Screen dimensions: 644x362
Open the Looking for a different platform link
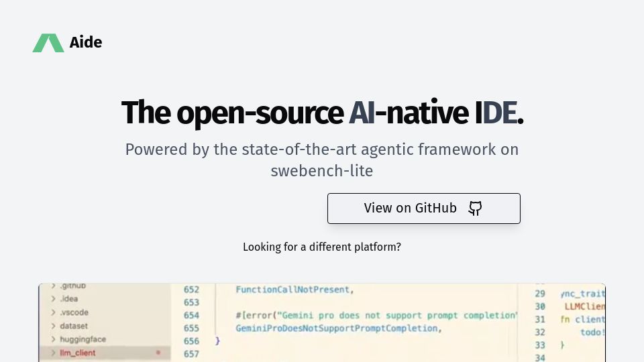[321, 247]
